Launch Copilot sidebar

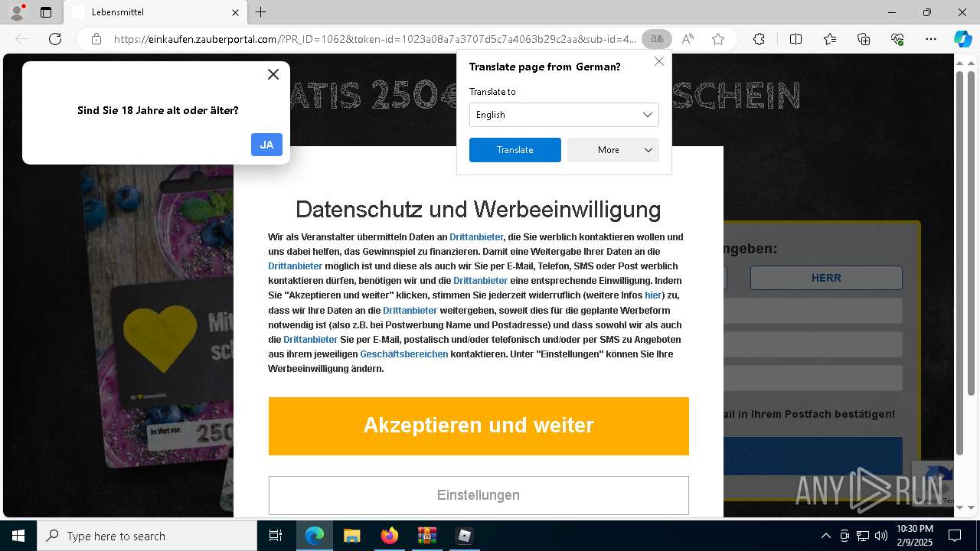tap(962, 39)
